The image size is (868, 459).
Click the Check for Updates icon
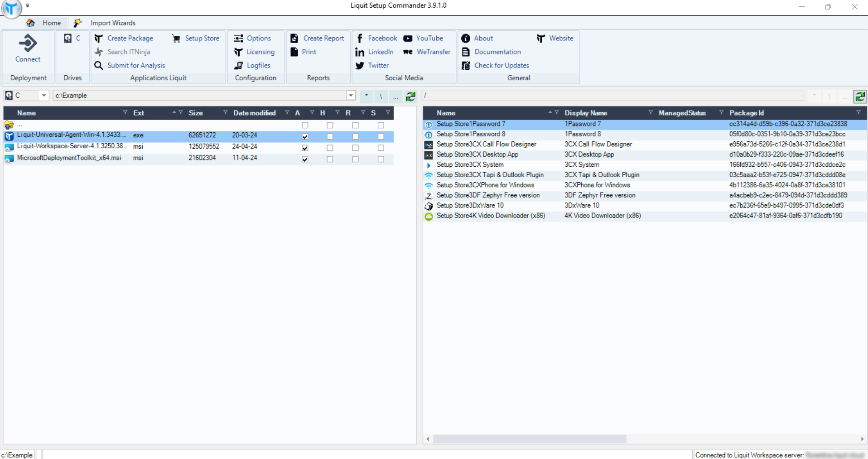466,66
